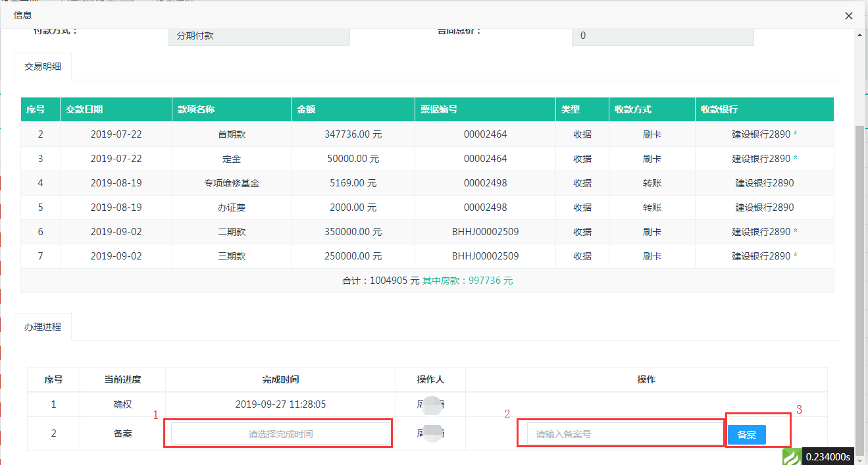This screenshot has height=465, width=868.
Task: Click the 备案 progress name cell
Action: click(122, 434)
